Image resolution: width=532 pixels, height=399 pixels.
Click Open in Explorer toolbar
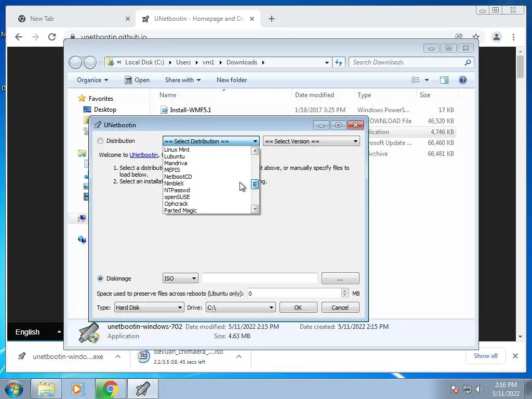(x=137, y=80)
